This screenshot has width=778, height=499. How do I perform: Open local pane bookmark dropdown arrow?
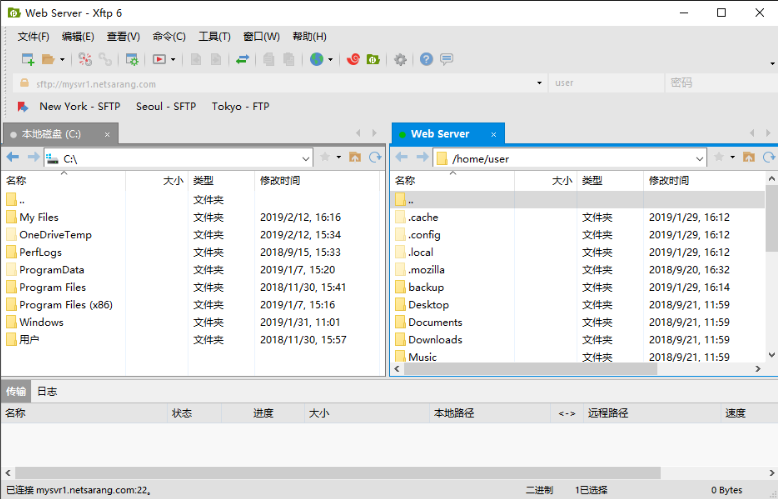(x=339, y=157)
